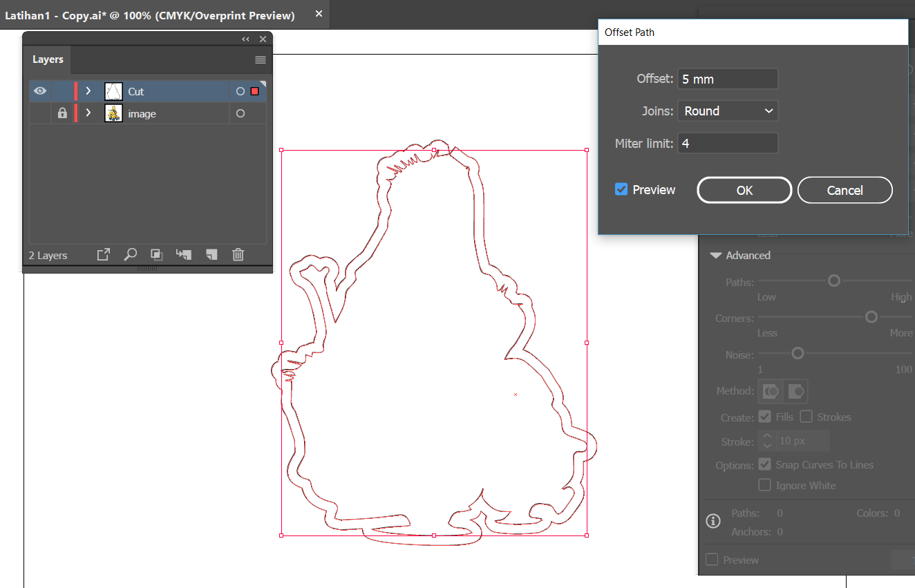This screenshot has width=915, height=588.
Task: Open the Joins dropdown
Action: (728, 111)
